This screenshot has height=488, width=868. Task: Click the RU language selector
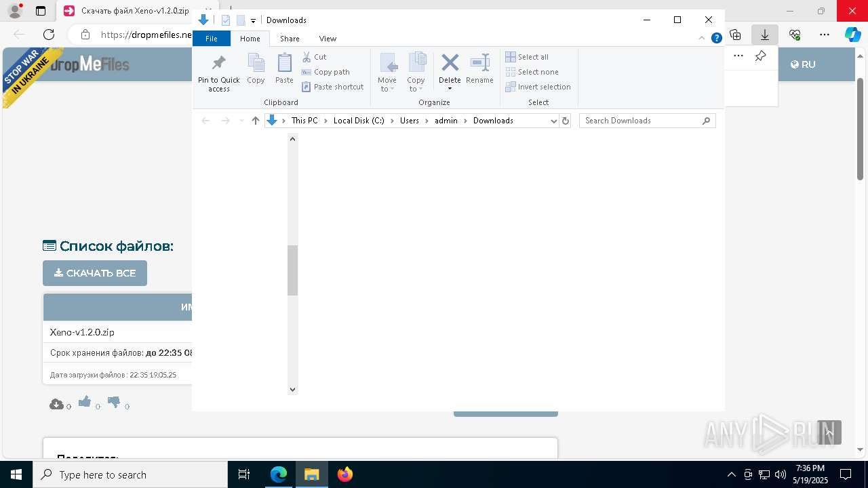click(803, 64)
